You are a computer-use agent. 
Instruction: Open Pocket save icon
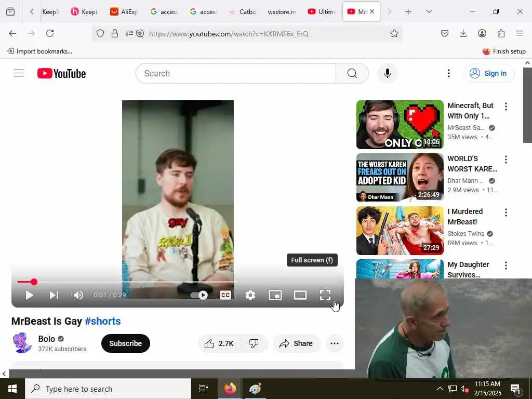click(x=445, y=33)
